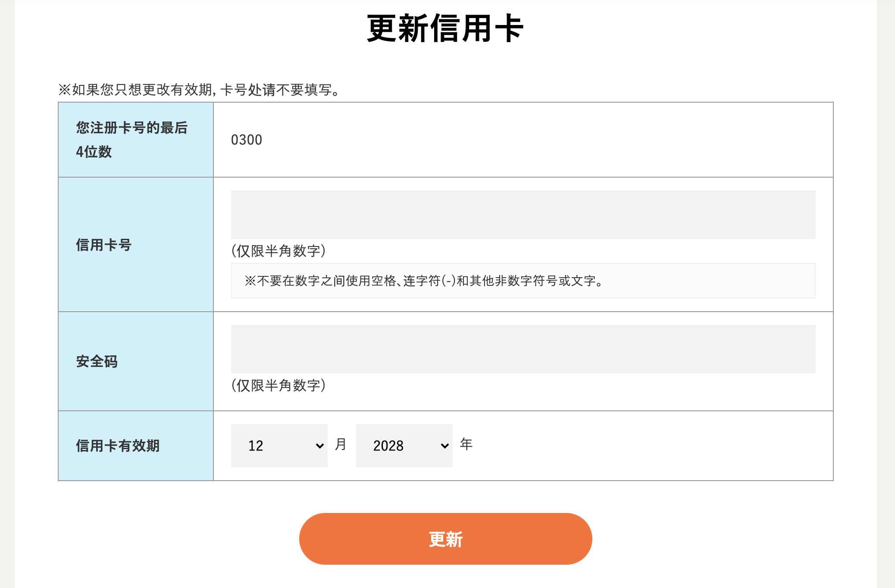The width and height of the screenshot is (895, 588).
Task: Click the chevron arrow on month selector
Action: pyautogui.click(x=319, y=446)
